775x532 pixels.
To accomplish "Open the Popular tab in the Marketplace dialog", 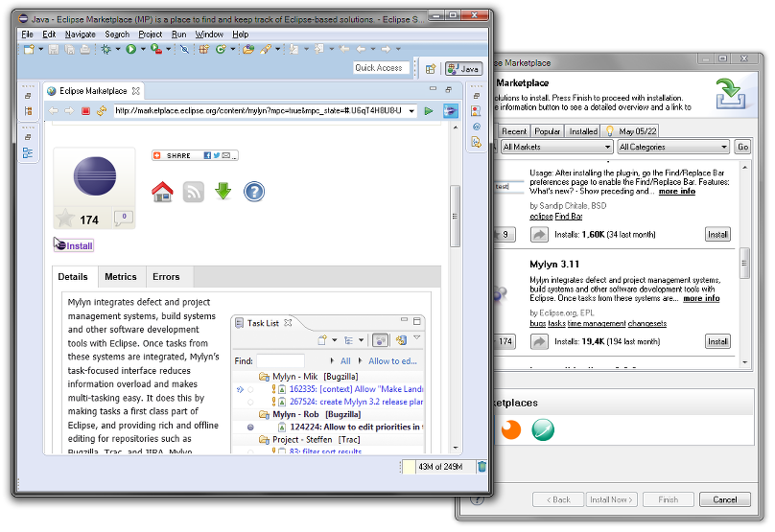I will click(547, 131).
